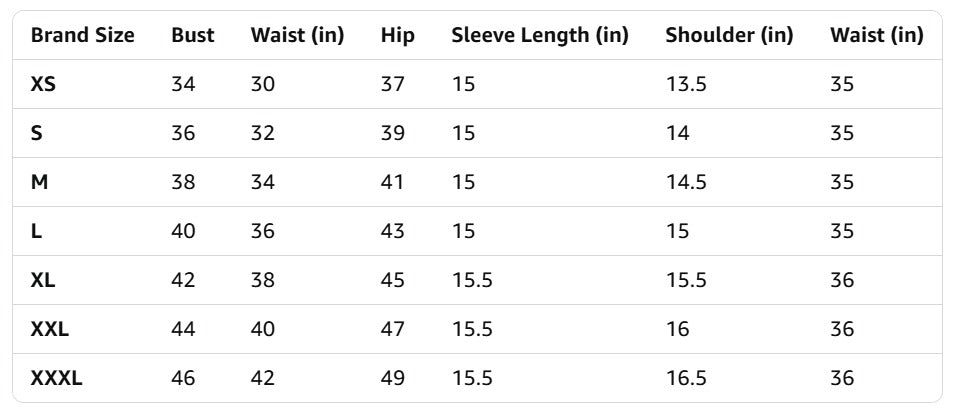
Task: Select the M size row label
Action: [x=39, y=182]
